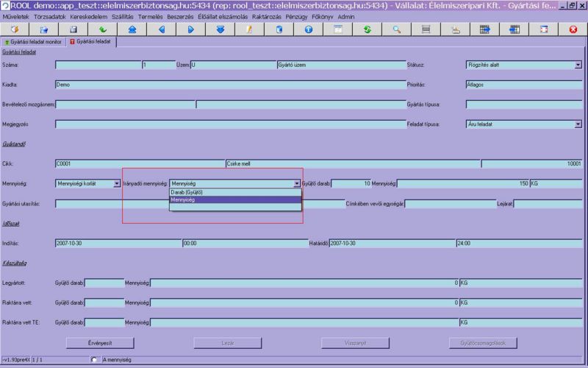Image resolution: width=588 pixels, height=368 pixels.
Task: Click the blue info circle toolbar icon
Action: [308, 29]
